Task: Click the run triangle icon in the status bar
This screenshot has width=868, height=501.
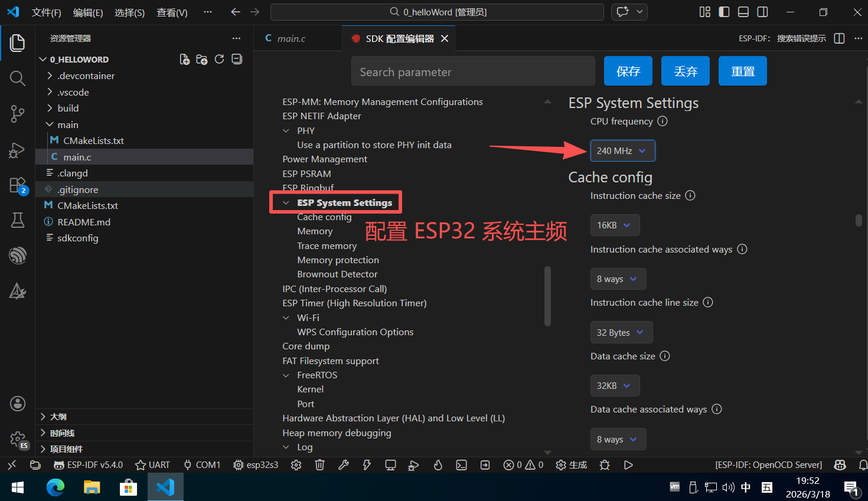Action: tap(628, 465)
